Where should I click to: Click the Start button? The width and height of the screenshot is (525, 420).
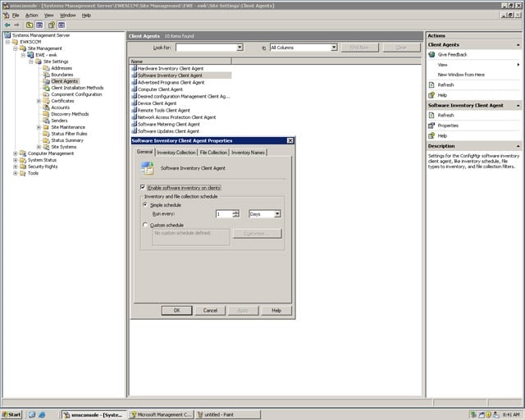[11, 414]
